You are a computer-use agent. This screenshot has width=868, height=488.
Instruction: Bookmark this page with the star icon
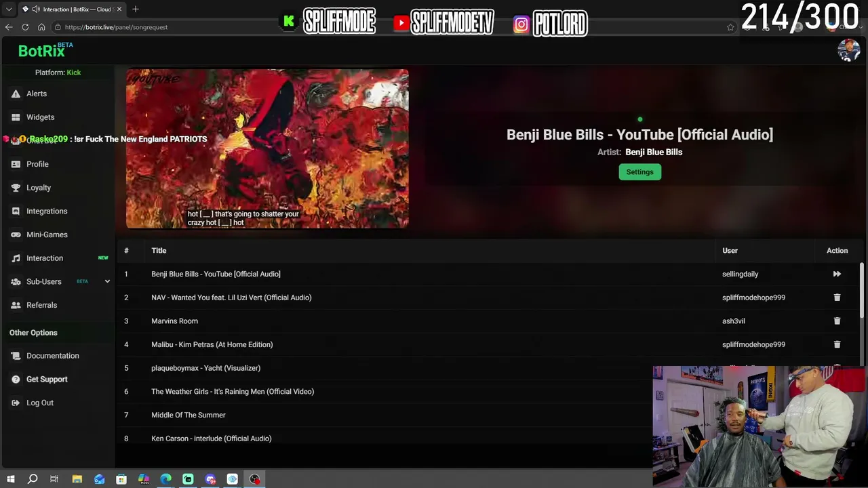point(730,27)
